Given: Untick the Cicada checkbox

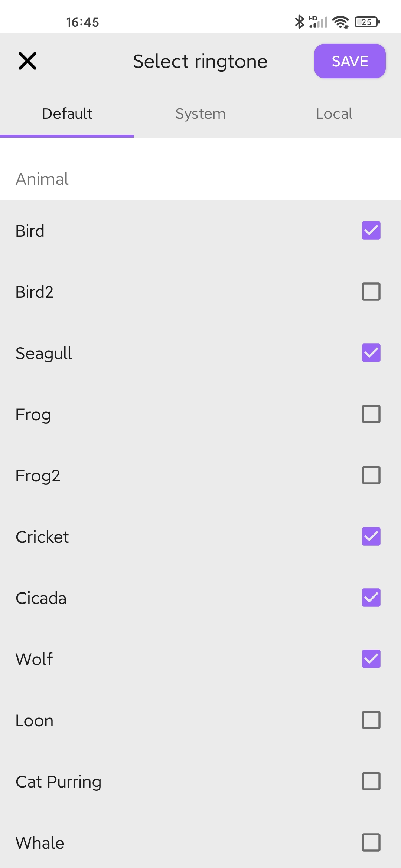Looking at the screenshot, I should pos(371,598).
